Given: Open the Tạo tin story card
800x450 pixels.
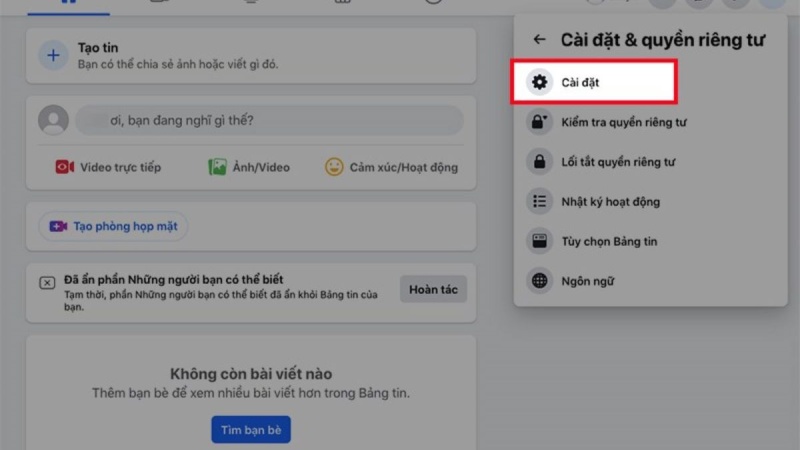Looking at the screenshot, I should pyautogui.click(x=251, y=56).
